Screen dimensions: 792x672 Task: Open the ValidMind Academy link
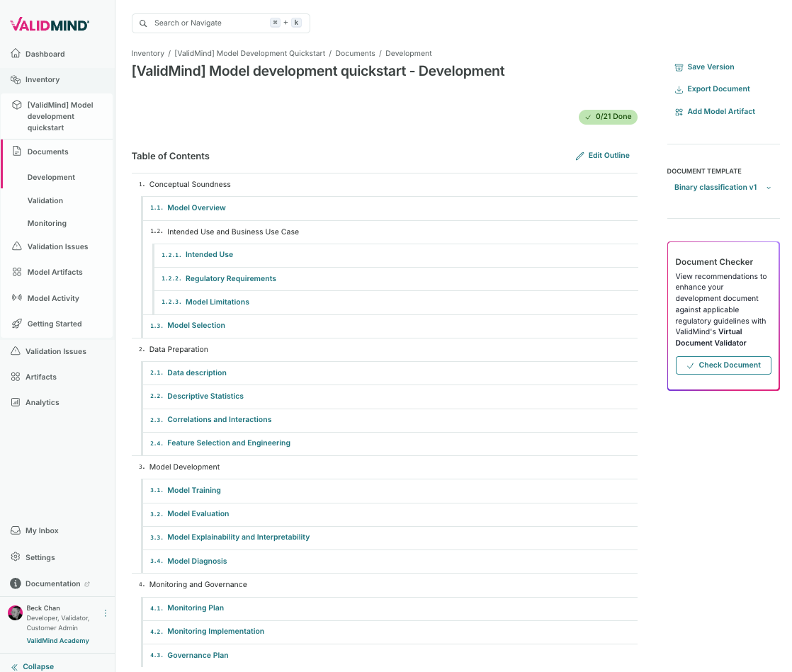[x=57, y=641]
